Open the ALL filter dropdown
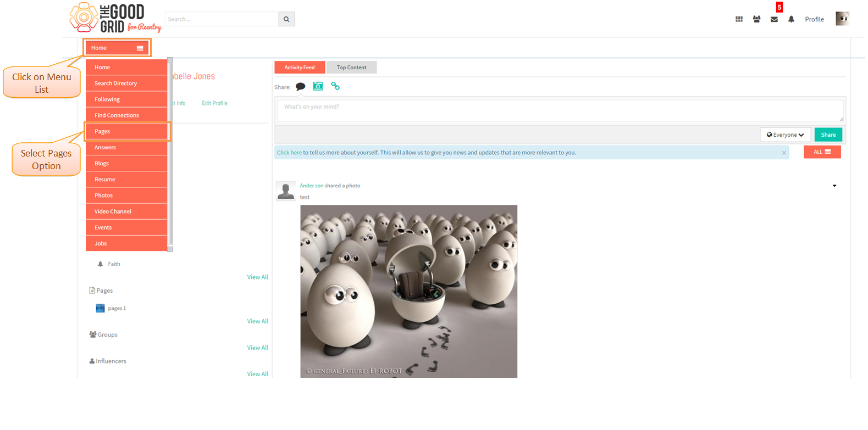 [x=822, y=152]
